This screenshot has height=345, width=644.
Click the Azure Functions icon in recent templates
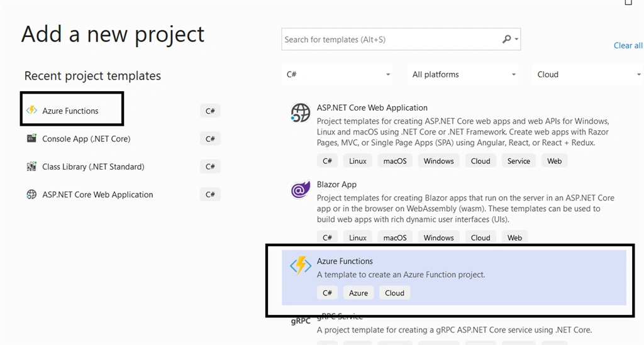tap(31, 111)
